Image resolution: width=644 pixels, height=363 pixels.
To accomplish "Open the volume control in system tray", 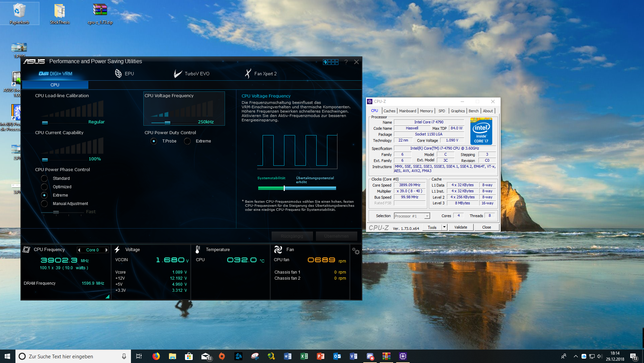I will coord(600,356).
